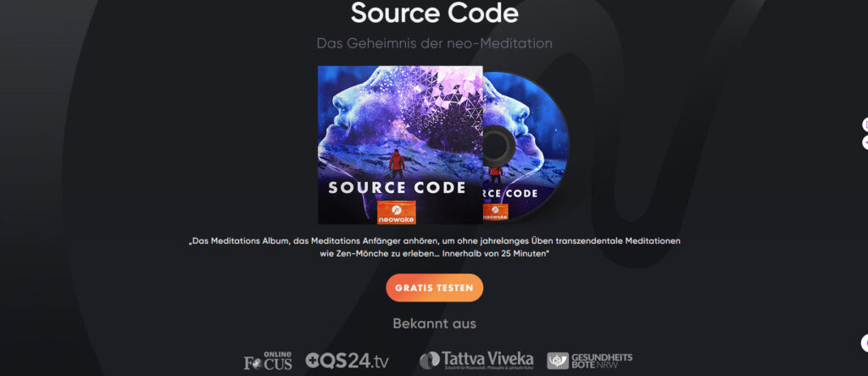The width and height of the screenshot is (868, 376).
Task: Click the Source Code page heading
Action: [x=435, y=13]
